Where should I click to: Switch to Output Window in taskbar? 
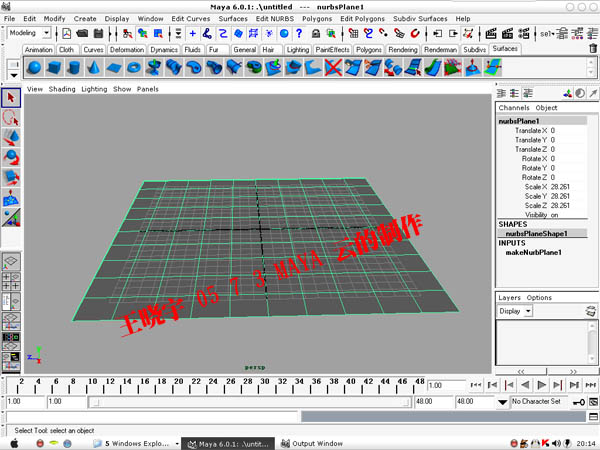(312, 444)
